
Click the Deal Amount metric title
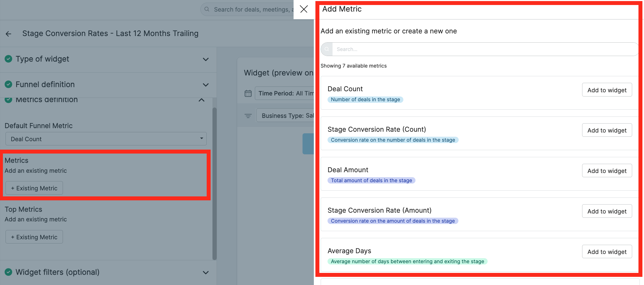pos(348,170)
